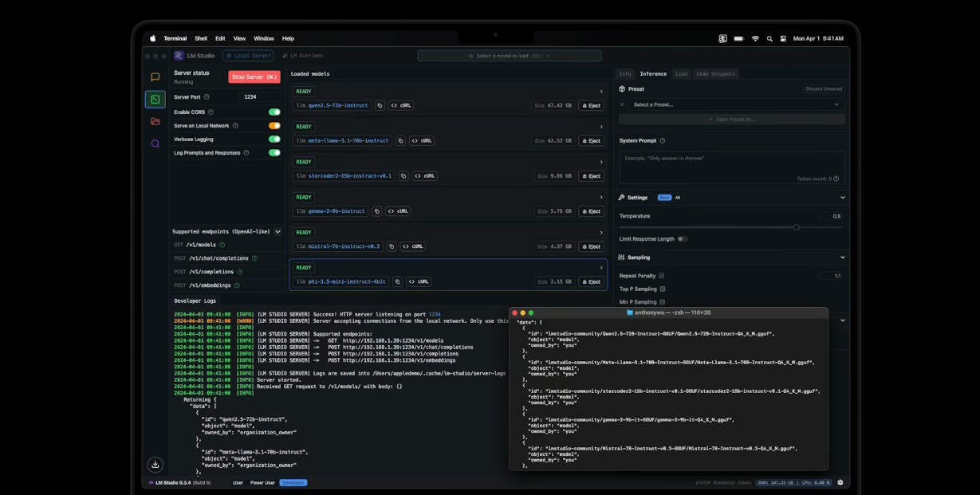Open the Apple menu in the menu bar

point(153,38)
